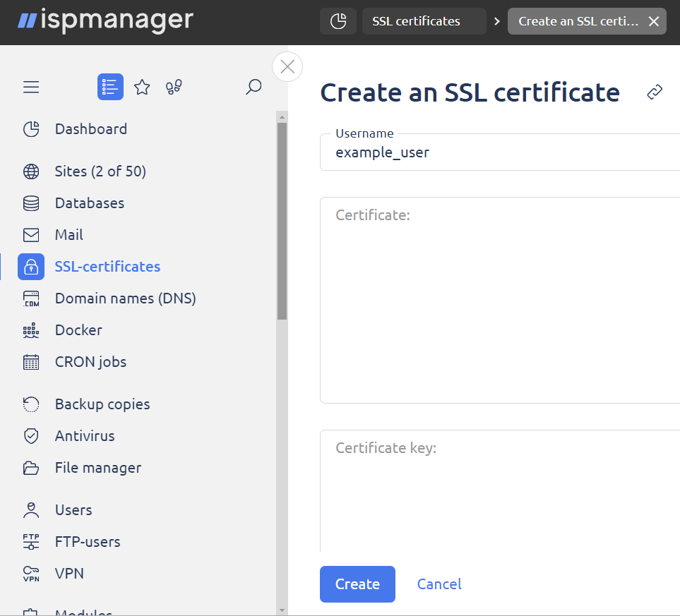Click the Antivirus shield icon
680x616 pixels.
coord(31,436)
